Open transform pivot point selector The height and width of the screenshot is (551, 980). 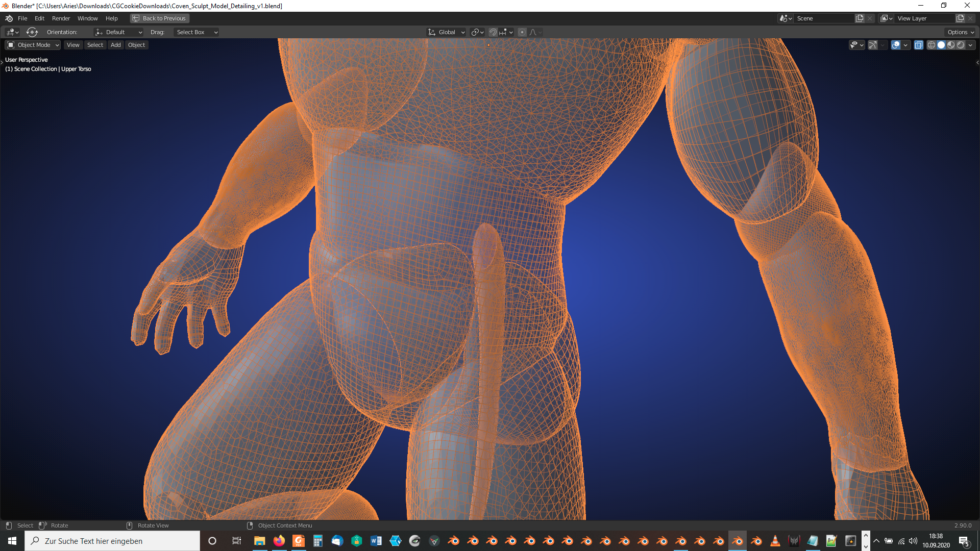pyautogui.click(x=477, y=32)
